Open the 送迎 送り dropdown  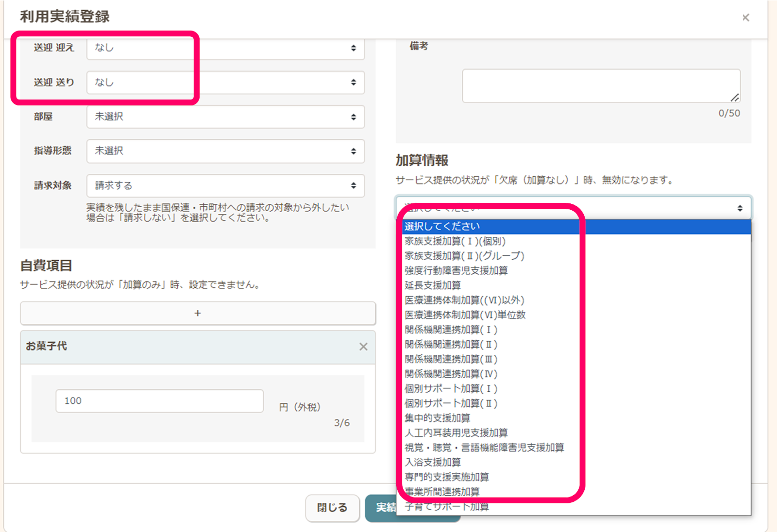click(x=225, y=83)
